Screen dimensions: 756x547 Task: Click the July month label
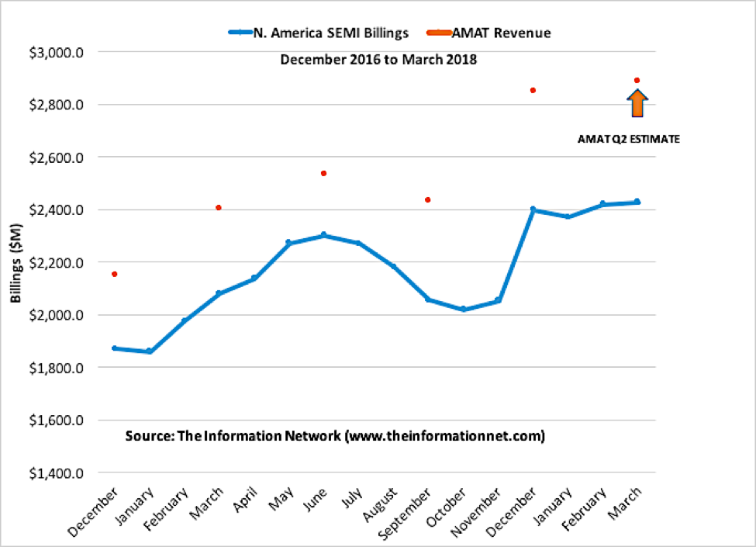click(351, 497)
